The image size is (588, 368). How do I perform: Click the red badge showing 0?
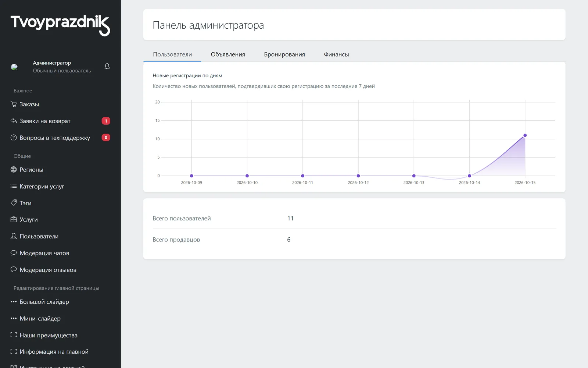click(106, 137)
